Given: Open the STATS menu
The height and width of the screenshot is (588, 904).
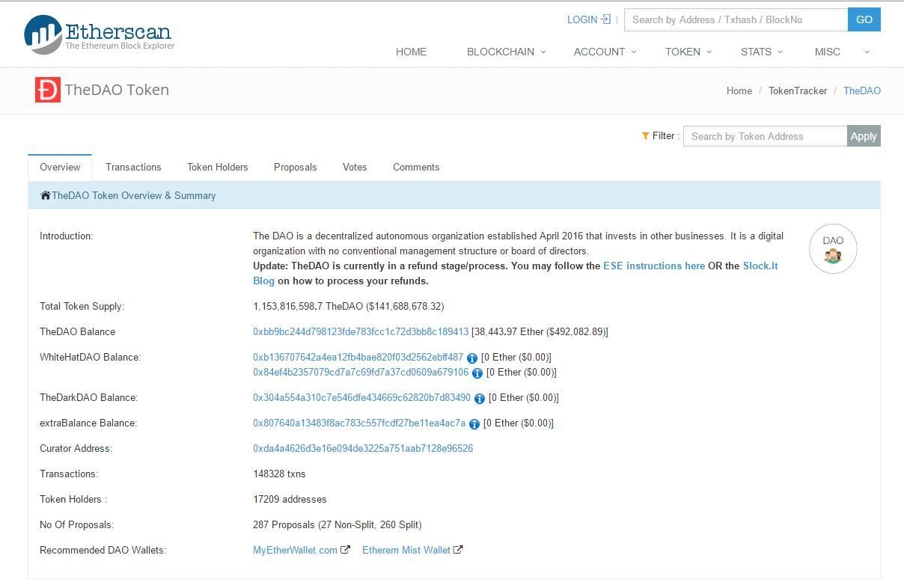Looking at the screenshot, I should [x=756, y=52].
